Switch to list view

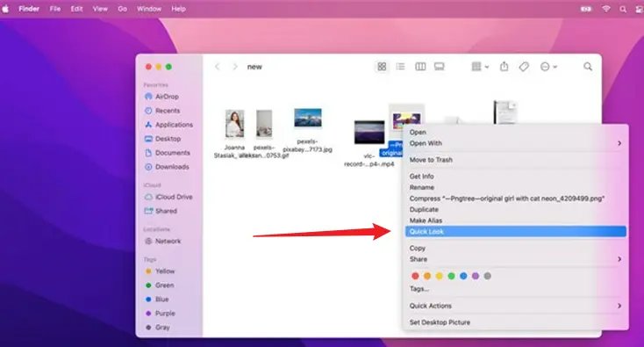pyautogui.click(x=400, y=67)
